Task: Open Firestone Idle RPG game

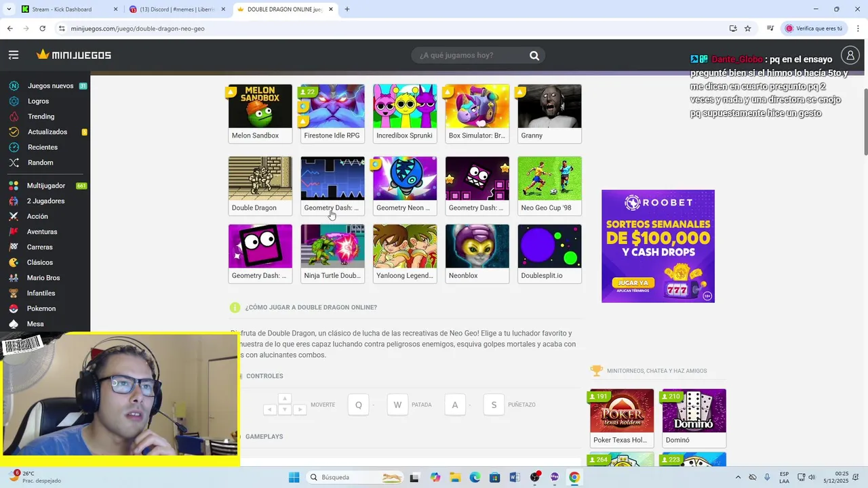Action: pos(332,113)
